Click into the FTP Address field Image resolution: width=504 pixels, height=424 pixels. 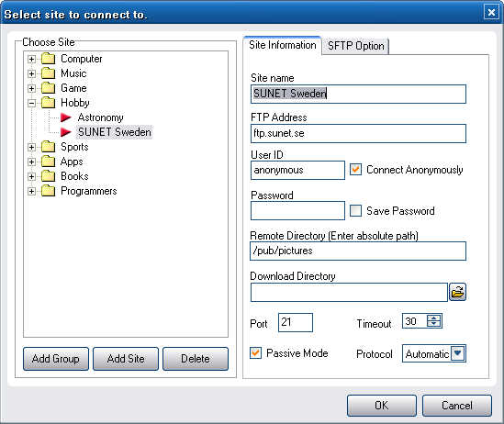point(358,133)
